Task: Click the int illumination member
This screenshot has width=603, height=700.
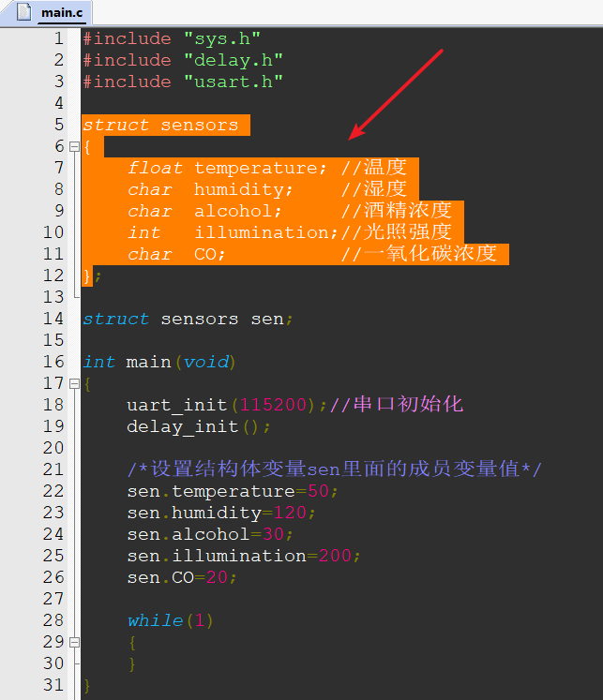Action: coord(233,232)
